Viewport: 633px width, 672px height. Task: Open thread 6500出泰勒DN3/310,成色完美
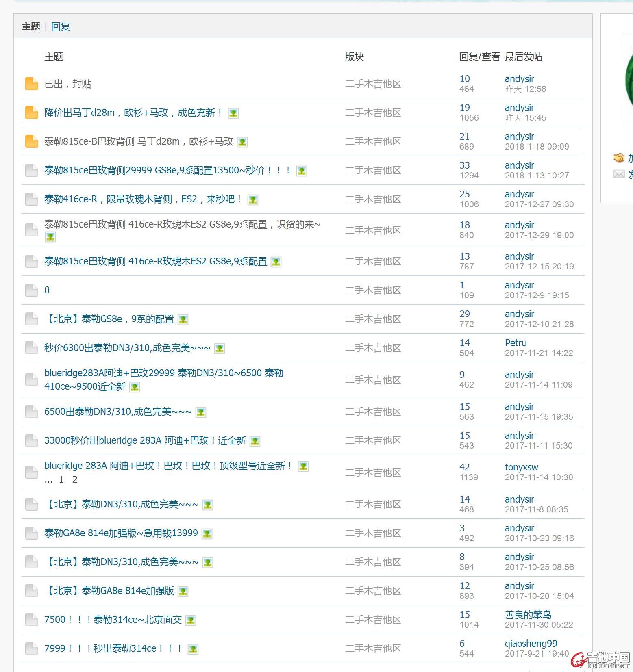118,412
